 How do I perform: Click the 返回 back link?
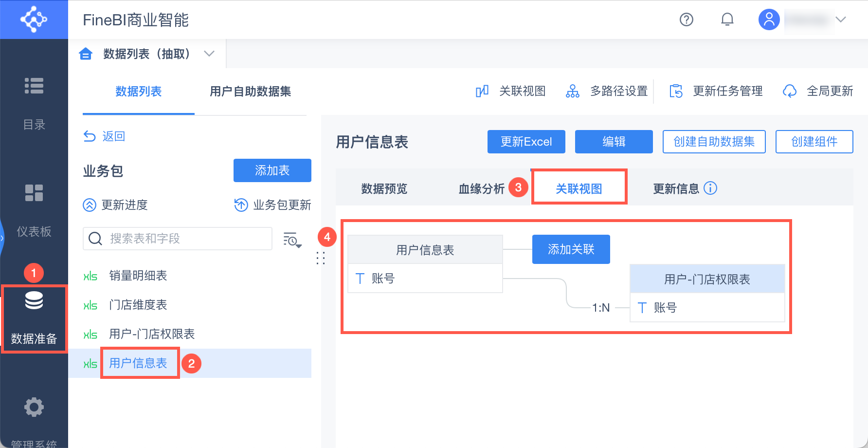(x=105, y=136)
